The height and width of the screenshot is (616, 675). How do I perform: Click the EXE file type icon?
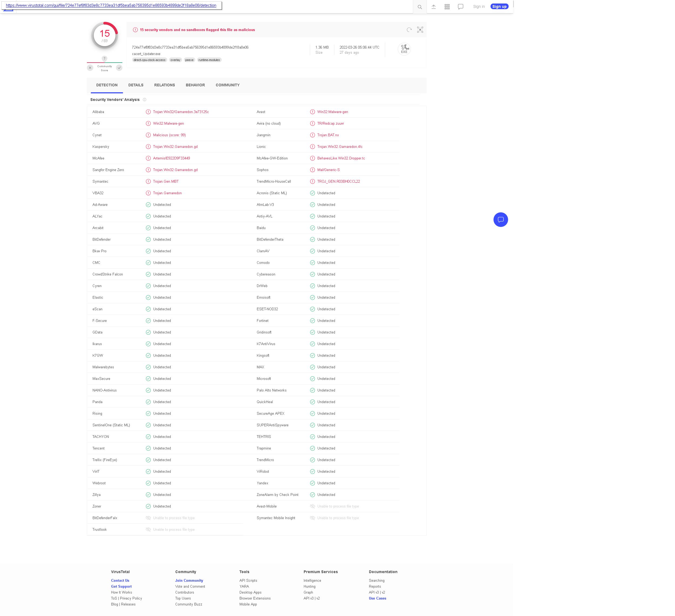(404, 49)
